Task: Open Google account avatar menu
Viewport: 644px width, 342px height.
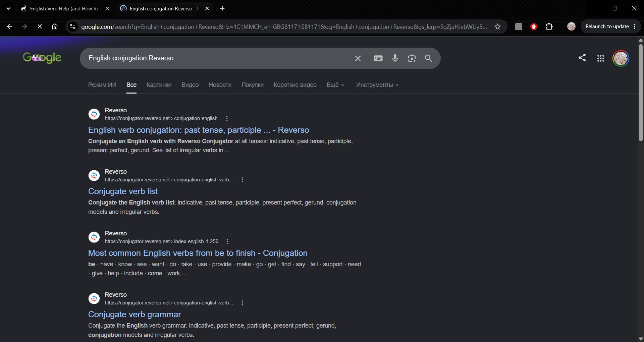Action: [x=621, y=58]
